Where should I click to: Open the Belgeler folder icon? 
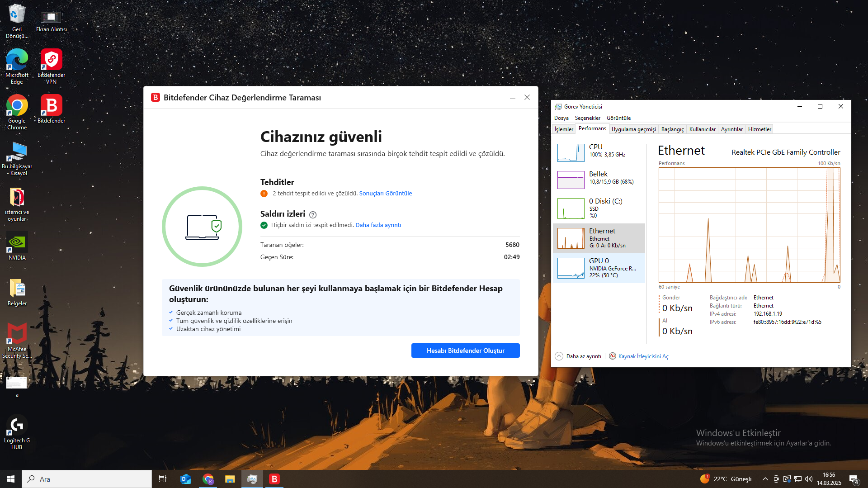(17, 292)
